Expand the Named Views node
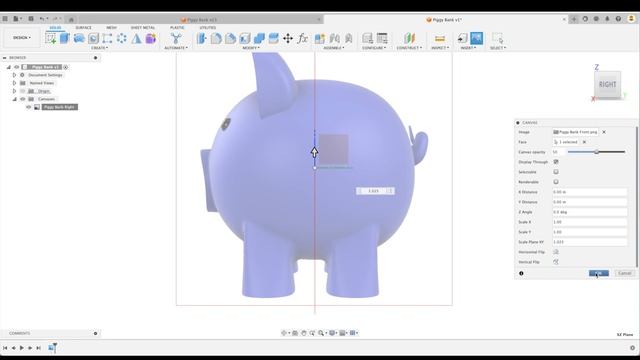 click(x=14, y=83)
